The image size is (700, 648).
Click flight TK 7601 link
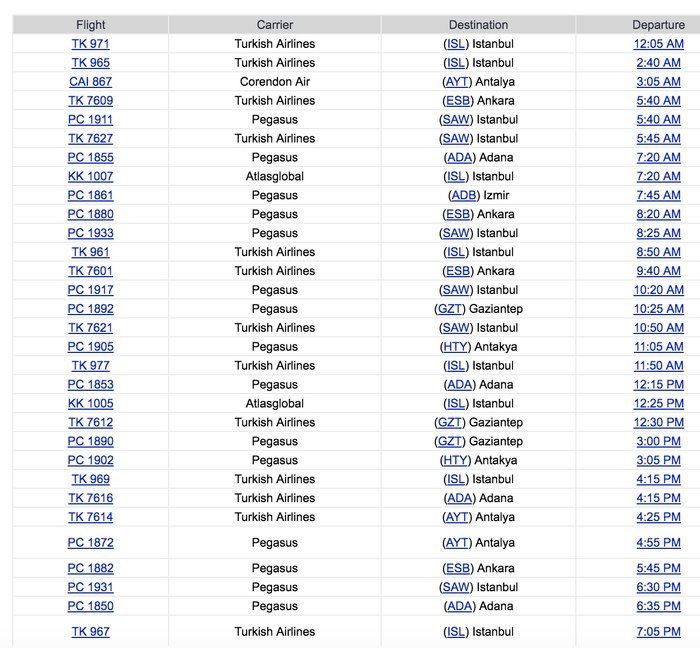(90, 271)
